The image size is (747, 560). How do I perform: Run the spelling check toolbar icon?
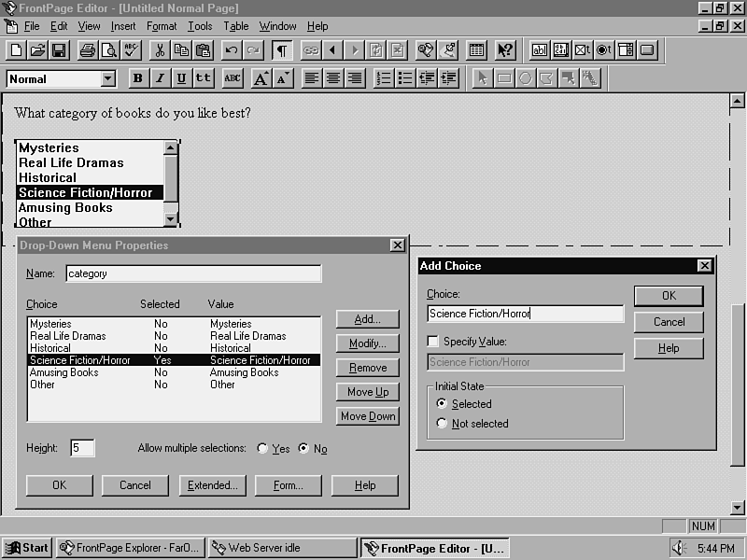point(131,50)
